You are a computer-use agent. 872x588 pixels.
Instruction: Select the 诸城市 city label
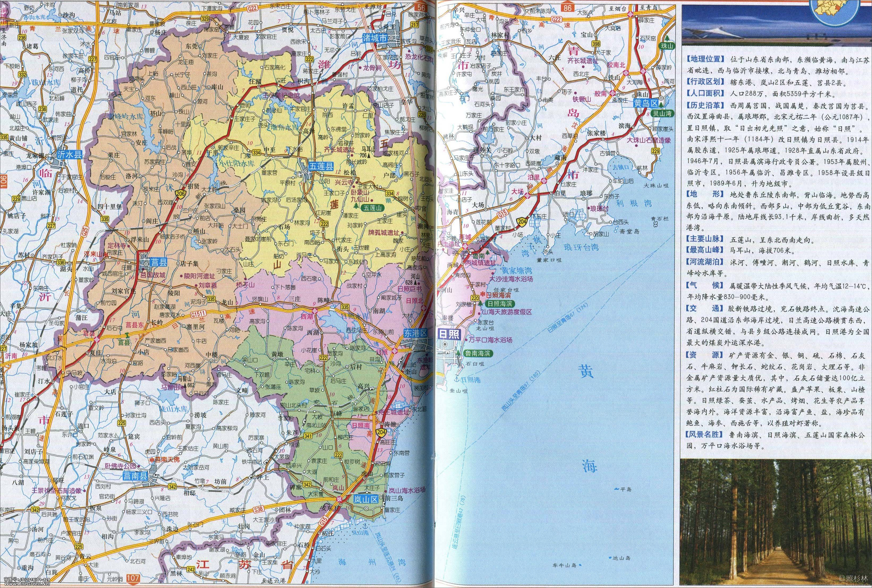[375, 38]
